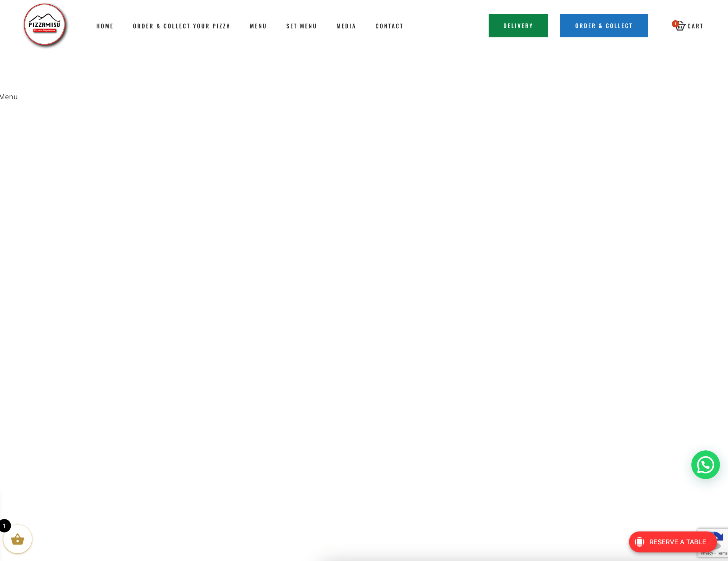Expand ORDER & COLLECT YOUR PIZZA dropdown
This screenshot has height=561, width=728.
(181, 25)
